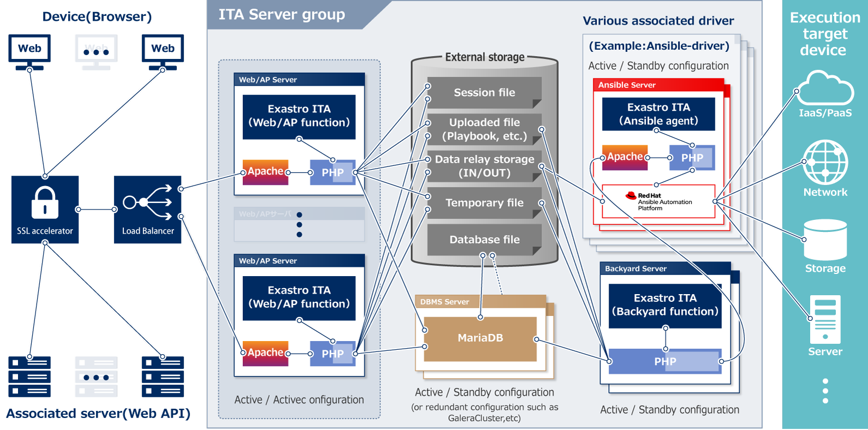Click Apache block in top Web/AP Server
Screen dimensions: 868x430
pyautogui.click(x=265, y=172)
